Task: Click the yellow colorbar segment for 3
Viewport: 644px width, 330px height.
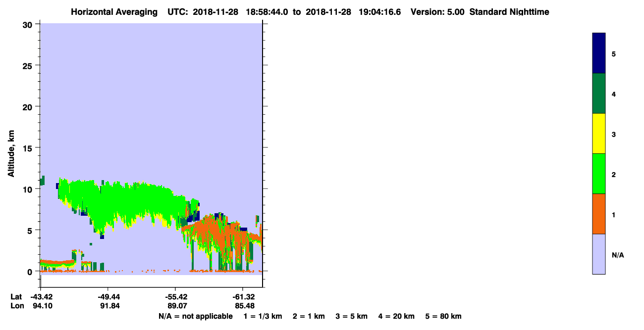Action: coord(598,134)
